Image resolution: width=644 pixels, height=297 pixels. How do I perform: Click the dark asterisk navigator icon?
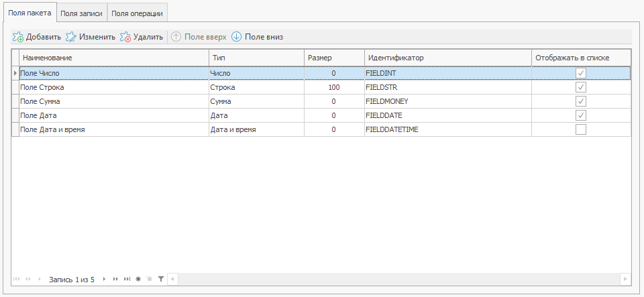pyautogui.click(x=138, y=279)
